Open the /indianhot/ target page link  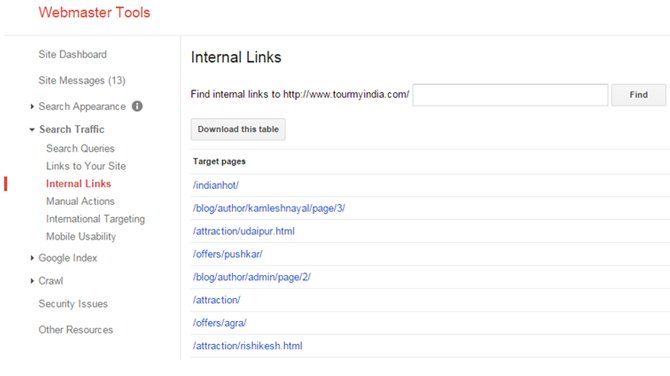tap(216, 185)
